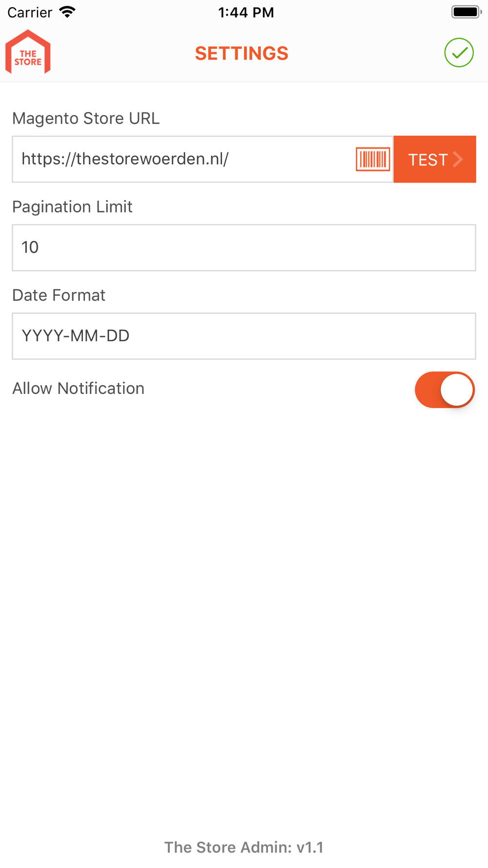
Task: Open the Date Format field
Action: [244, 336]
